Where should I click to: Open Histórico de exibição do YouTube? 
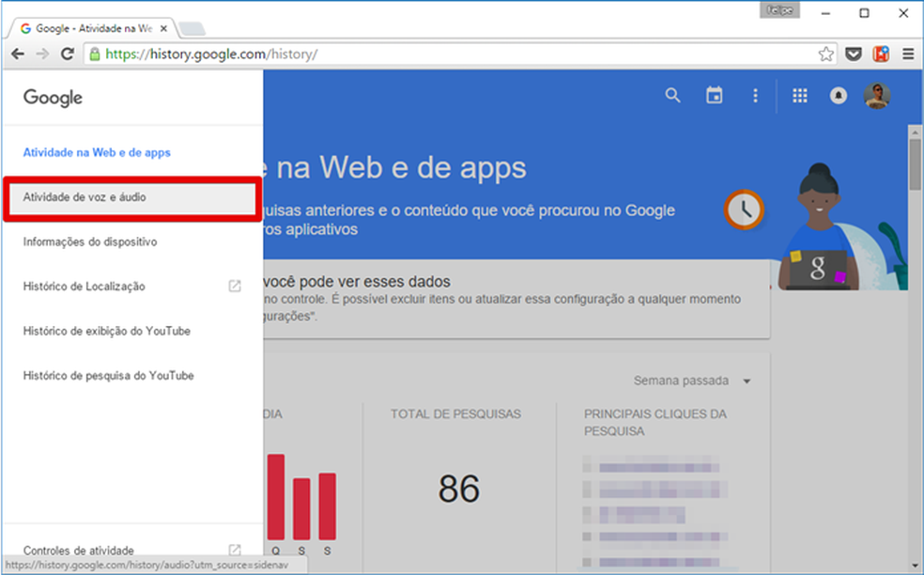(107, 331)
